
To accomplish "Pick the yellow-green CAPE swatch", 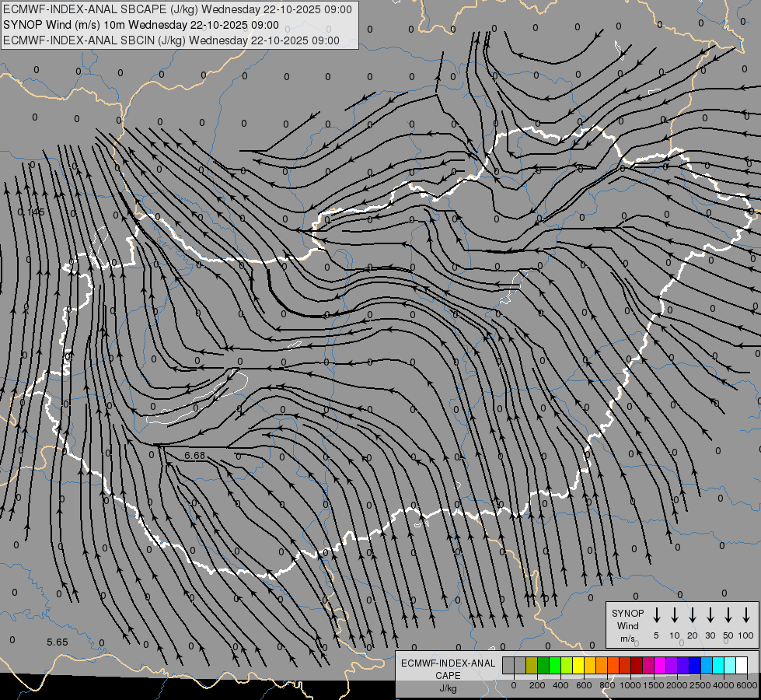I will 567,665.
